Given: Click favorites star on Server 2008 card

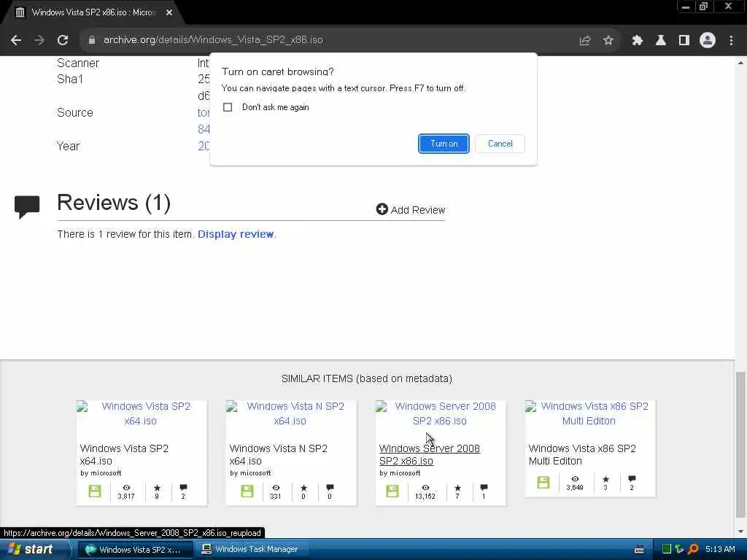Looking at the screenshot, I should click(457, 488).
